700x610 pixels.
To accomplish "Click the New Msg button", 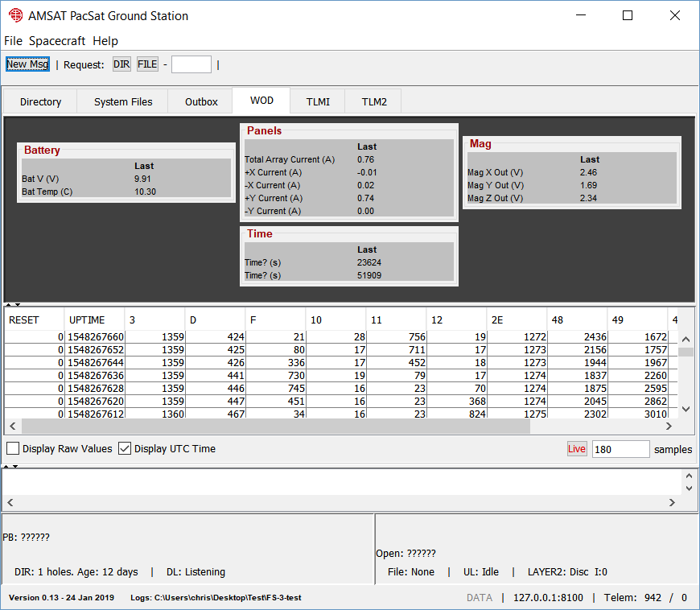I will tap(27, 64).
